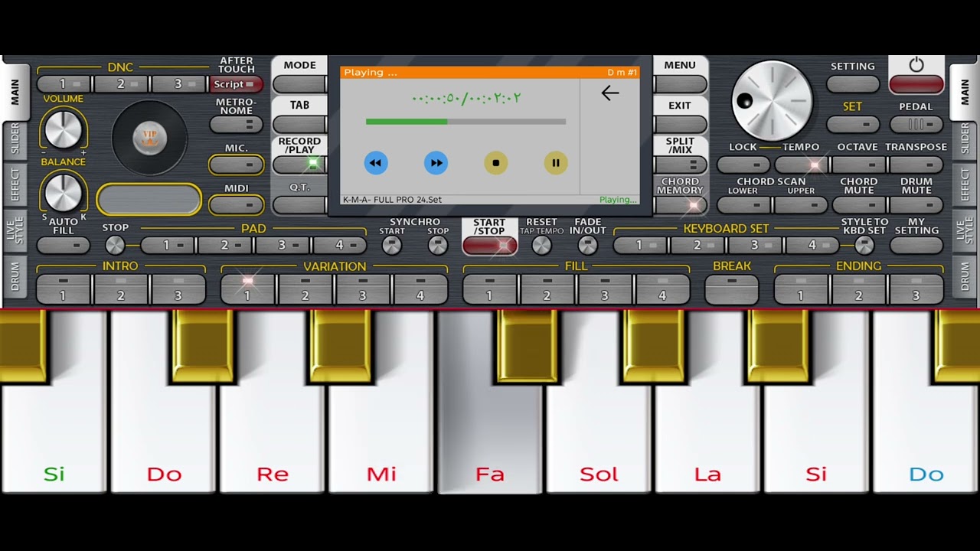Toggle the tempo LOCK button
The width and height of the screenshot is (980, 551).
pos(743,165)
